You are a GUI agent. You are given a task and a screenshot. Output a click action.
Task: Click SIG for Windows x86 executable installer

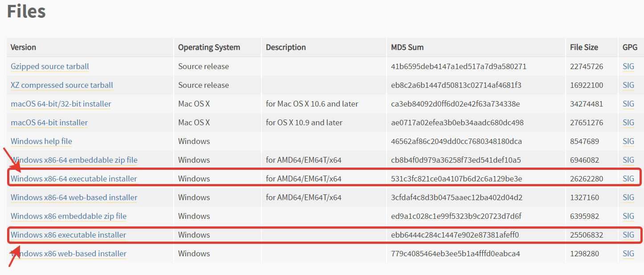click(628, 235)
